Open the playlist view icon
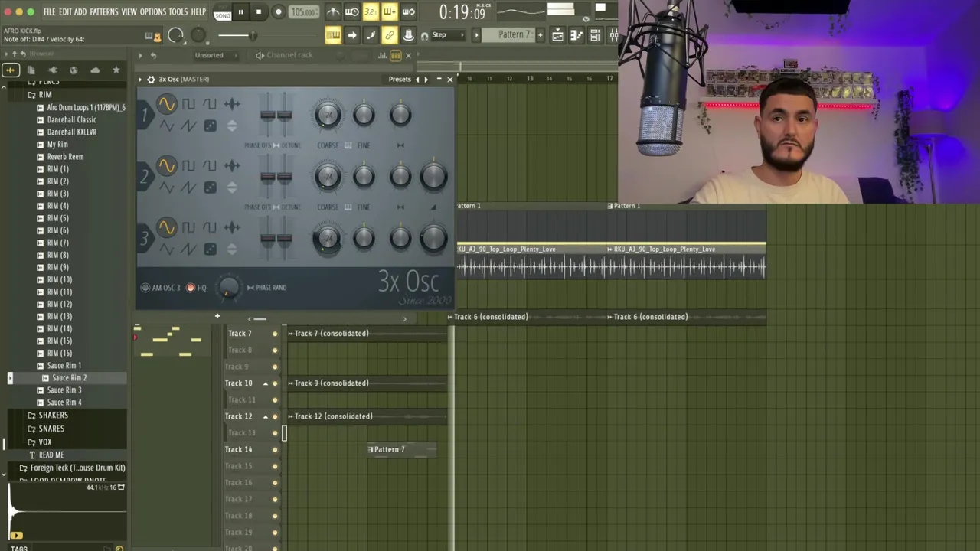The width and height of the screenshot is (980, 551). (557, 35)
